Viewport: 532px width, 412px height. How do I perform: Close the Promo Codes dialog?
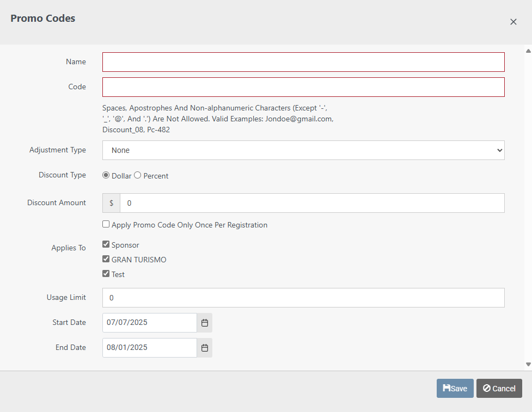click(513, 22)
